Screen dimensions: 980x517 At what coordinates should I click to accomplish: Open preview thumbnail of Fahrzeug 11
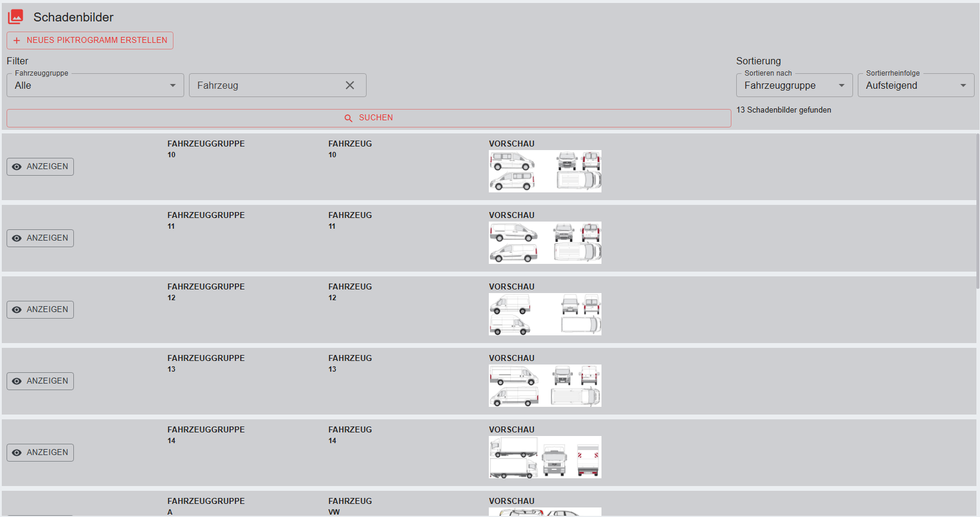(545, 242)
